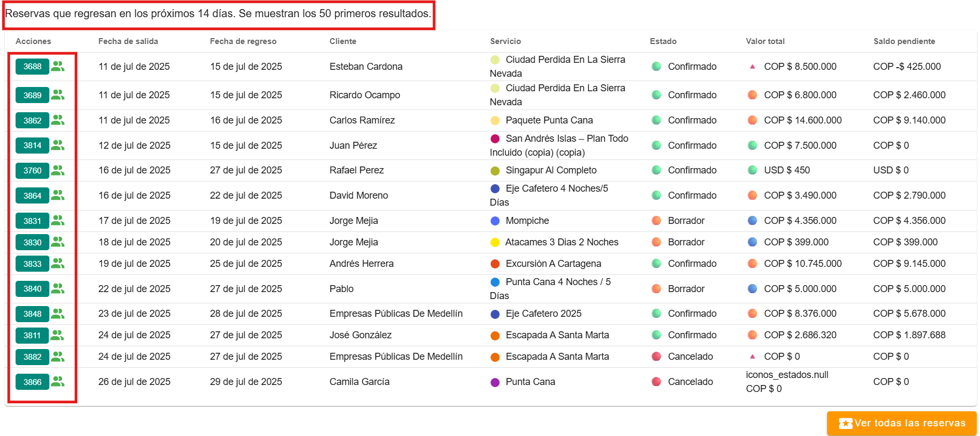Click the people icon for reservation 3760
The height and width of the screenshot is (436, 980).
(x=58, y=170)
